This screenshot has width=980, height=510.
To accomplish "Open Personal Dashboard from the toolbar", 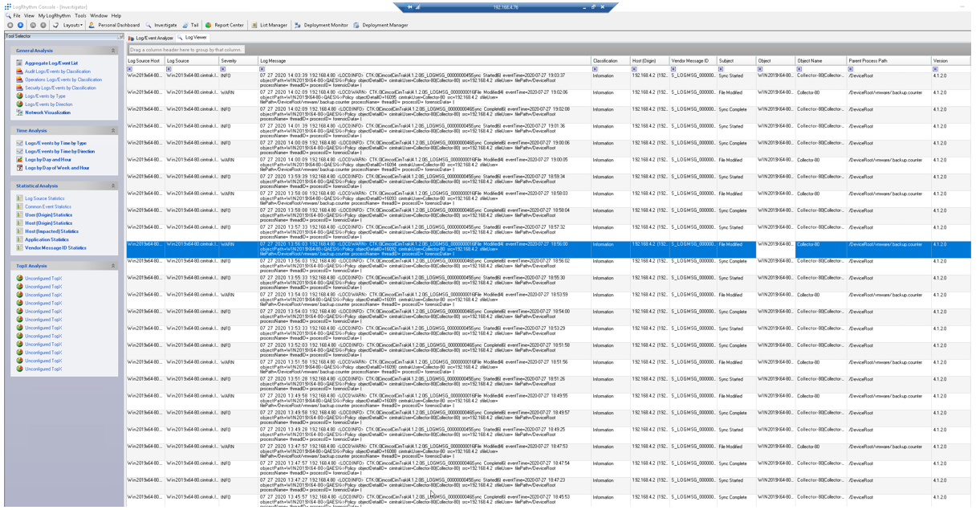I will pyautogui.click(x=114, y=25).
